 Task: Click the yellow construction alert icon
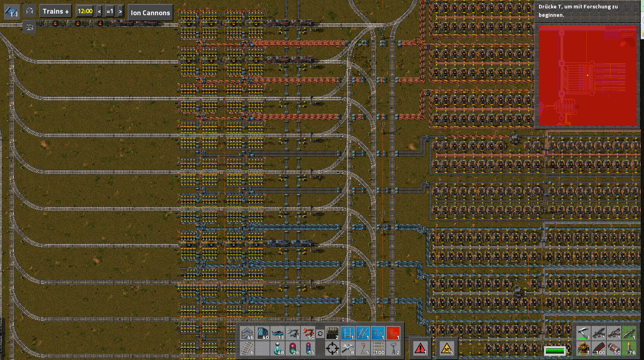[x=447, y=348]
